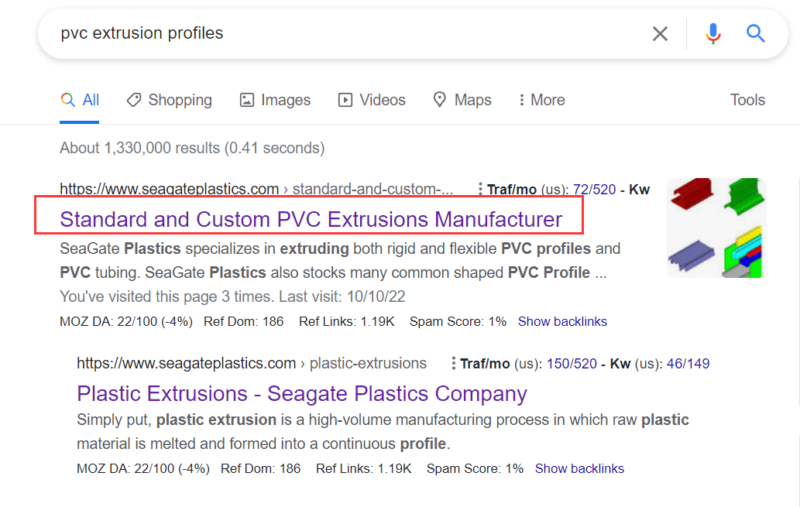
Task: Click the magnifying glass search button
Action: tap(756, 34)
